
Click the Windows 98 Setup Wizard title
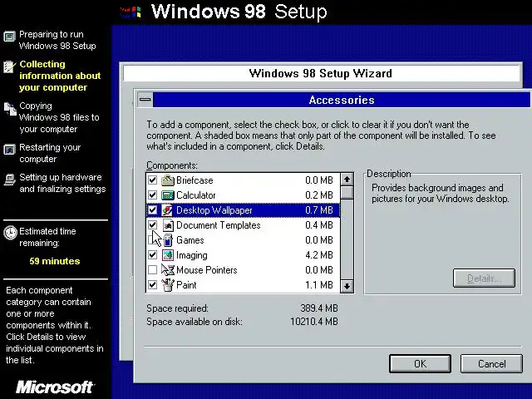(320, 73)
